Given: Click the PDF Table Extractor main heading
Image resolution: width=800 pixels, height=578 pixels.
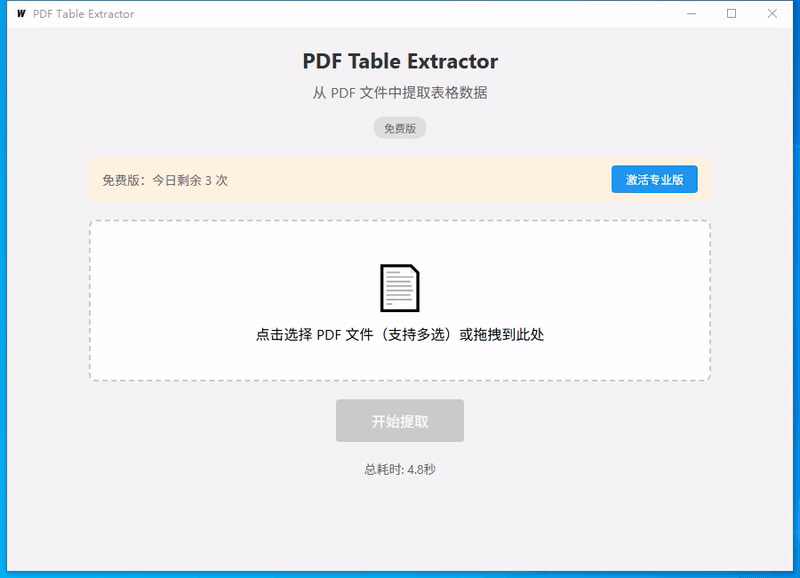Looking at the screenshot, I should [399, 62].
